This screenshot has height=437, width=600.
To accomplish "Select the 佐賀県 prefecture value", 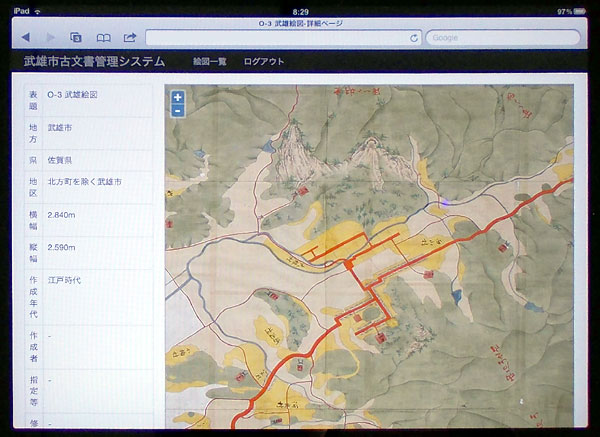I will coord(59,160).
